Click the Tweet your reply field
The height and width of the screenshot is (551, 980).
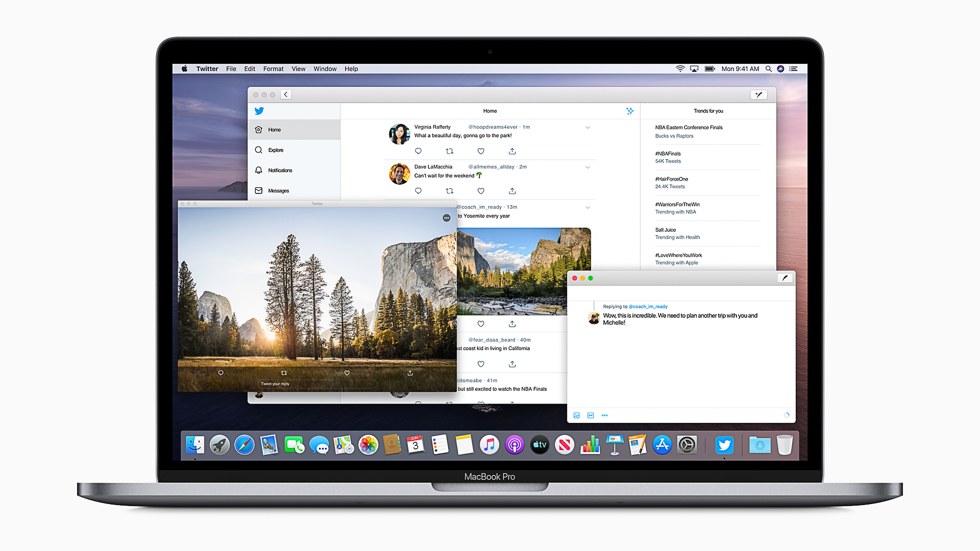click(316, 384)
